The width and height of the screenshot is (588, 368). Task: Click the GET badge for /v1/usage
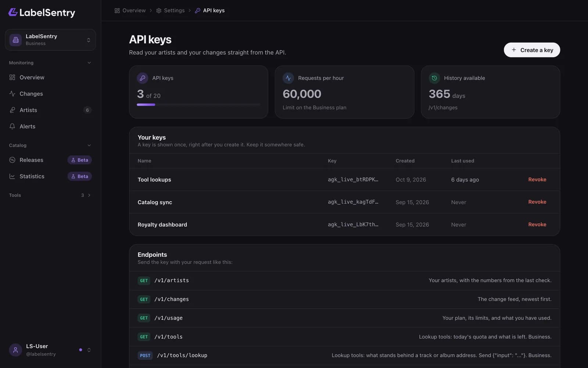[x=144, y=318]
